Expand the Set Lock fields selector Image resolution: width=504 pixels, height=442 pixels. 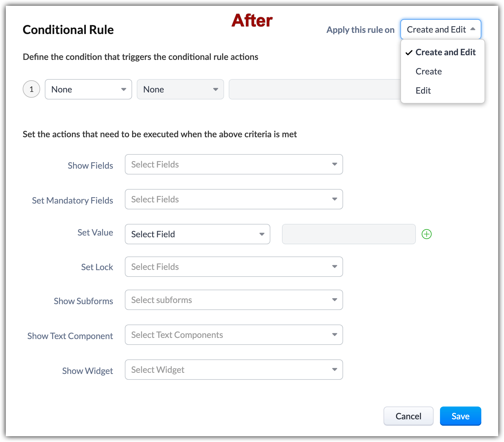234,267
